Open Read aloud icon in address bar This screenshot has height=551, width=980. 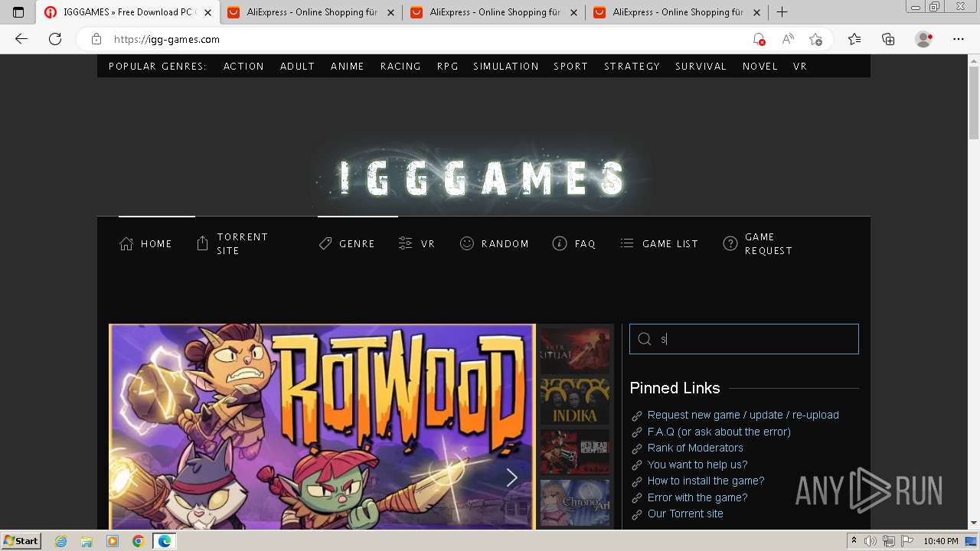[x=787, y=39]
